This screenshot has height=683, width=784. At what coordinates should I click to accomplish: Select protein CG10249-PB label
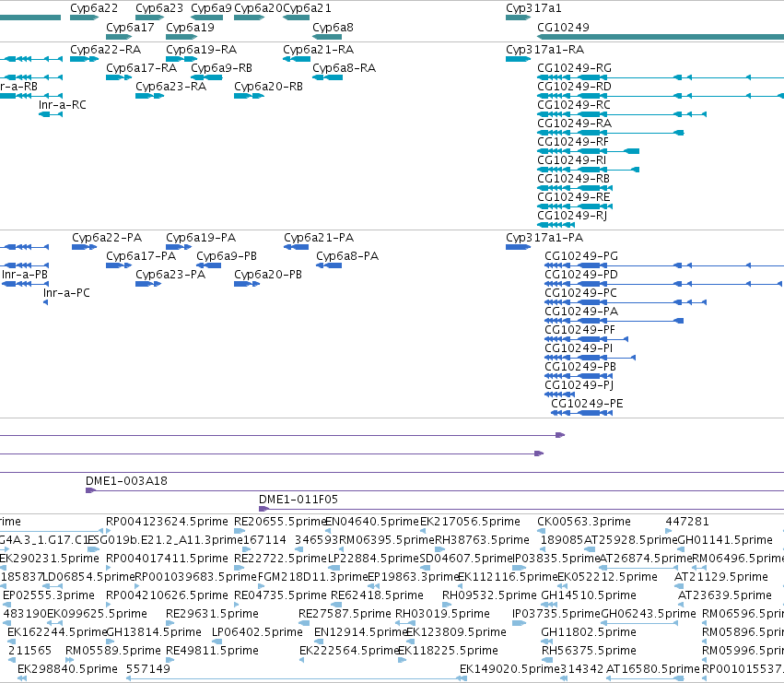[580, 366]
